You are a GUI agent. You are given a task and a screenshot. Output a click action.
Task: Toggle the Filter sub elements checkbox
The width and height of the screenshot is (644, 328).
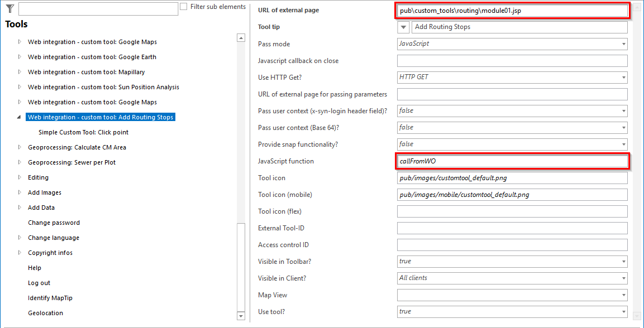183,6
